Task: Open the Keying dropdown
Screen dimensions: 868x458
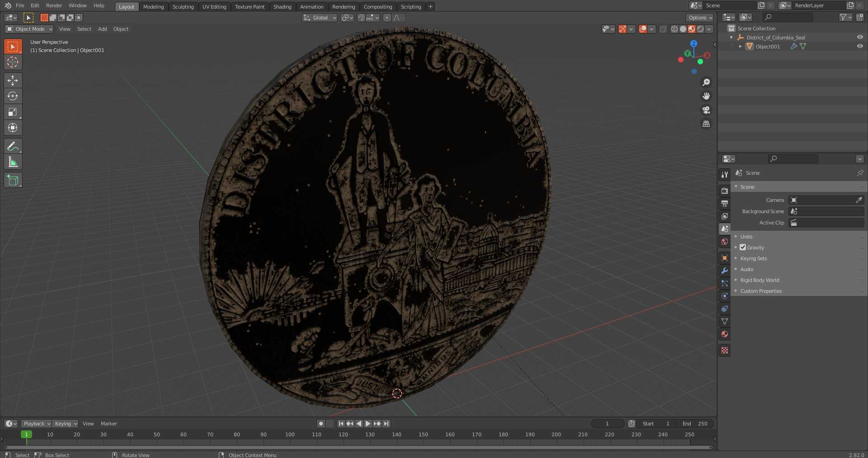Action: click(x=65, y=424)
